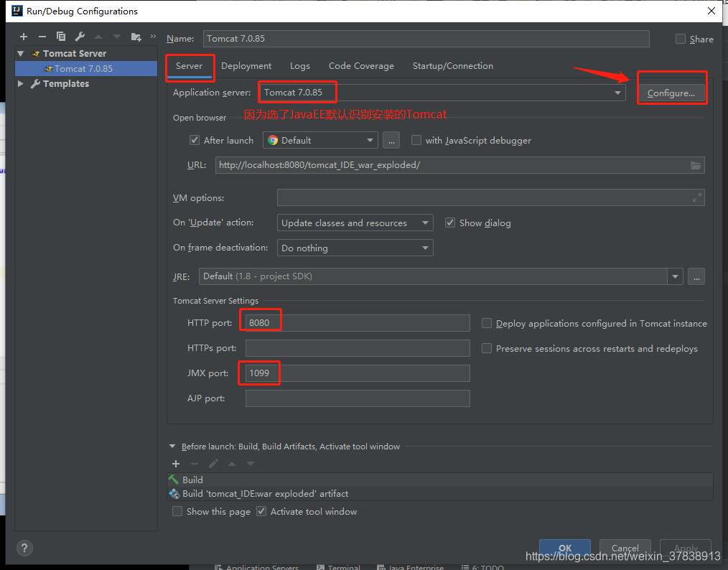
Task: Click in the HTTPs port field
Action: coord(358,348)
